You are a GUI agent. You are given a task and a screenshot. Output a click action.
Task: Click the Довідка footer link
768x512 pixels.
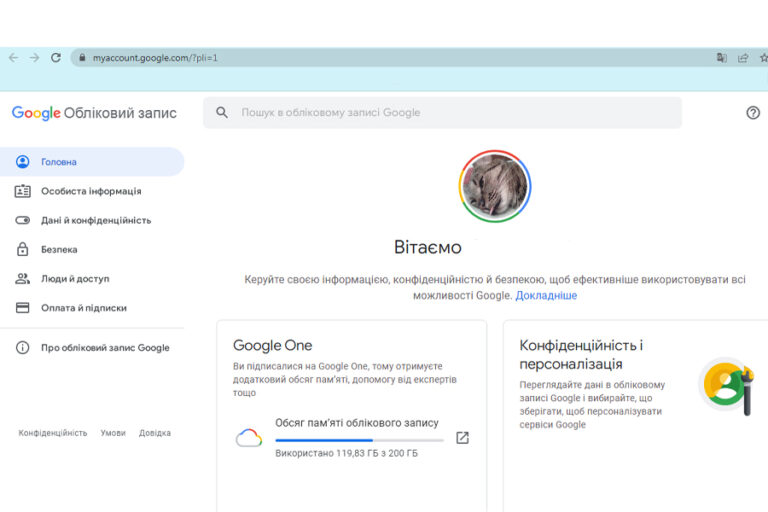click(155, 433)
